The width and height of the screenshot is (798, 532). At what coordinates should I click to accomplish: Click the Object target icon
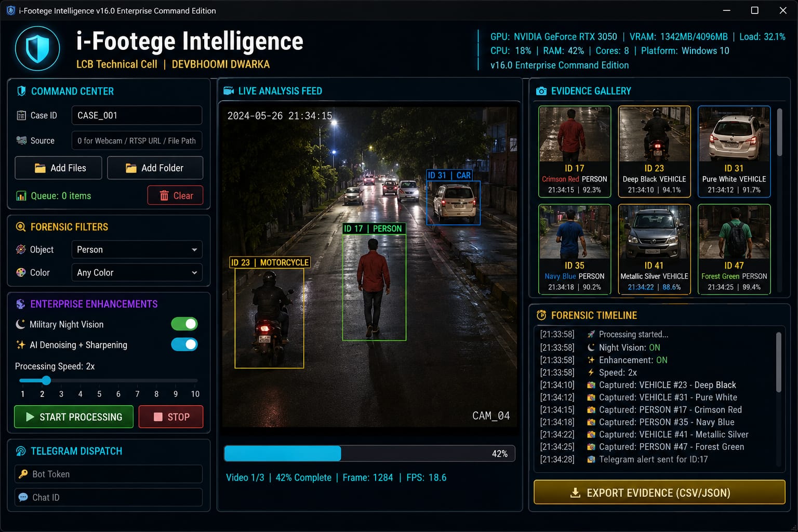(21, 249)
